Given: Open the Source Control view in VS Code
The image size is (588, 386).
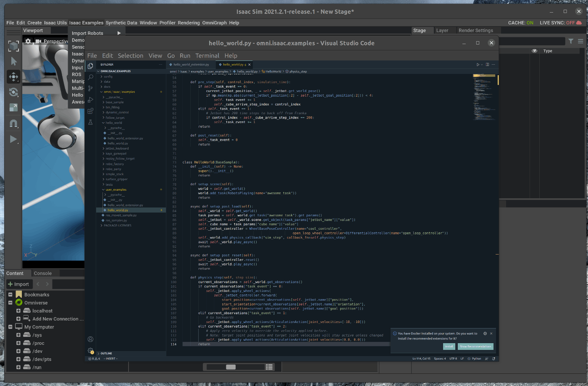Looking at the screenshot, I should 90,89.
